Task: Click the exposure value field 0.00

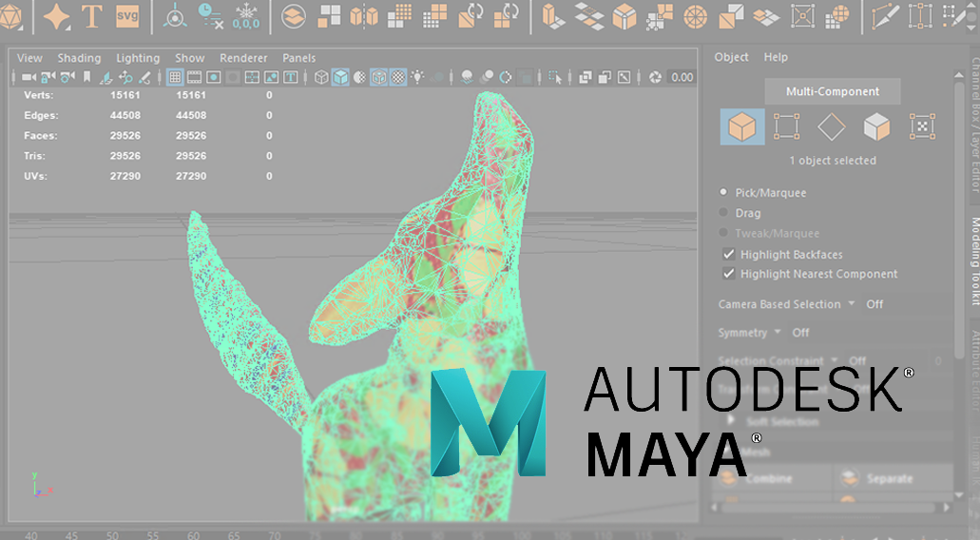Action: tap(682, 77)
